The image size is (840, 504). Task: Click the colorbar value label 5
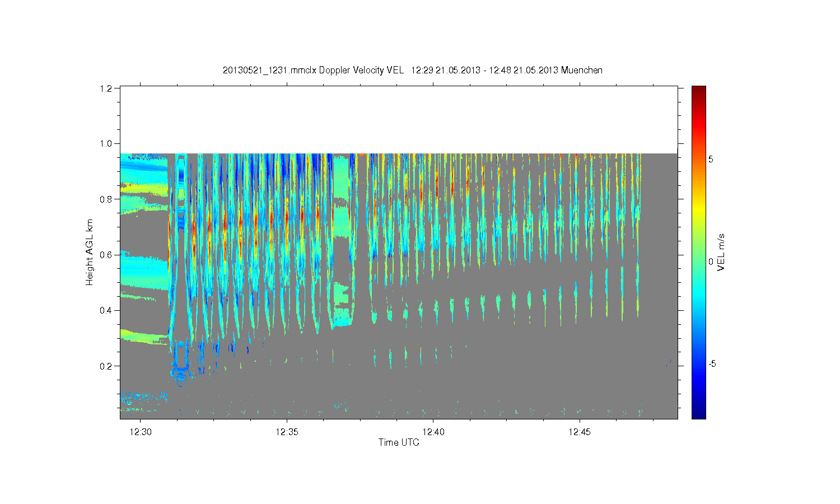pos(711,160)
